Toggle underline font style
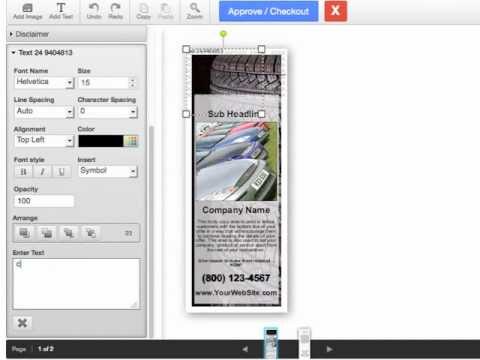Image resolution: width=480 pixels, height=360 pixels. (x=61, y=172)
